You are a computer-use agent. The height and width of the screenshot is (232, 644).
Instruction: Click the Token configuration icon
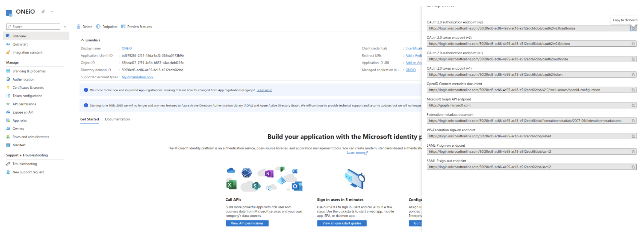(x=8, y=96)
